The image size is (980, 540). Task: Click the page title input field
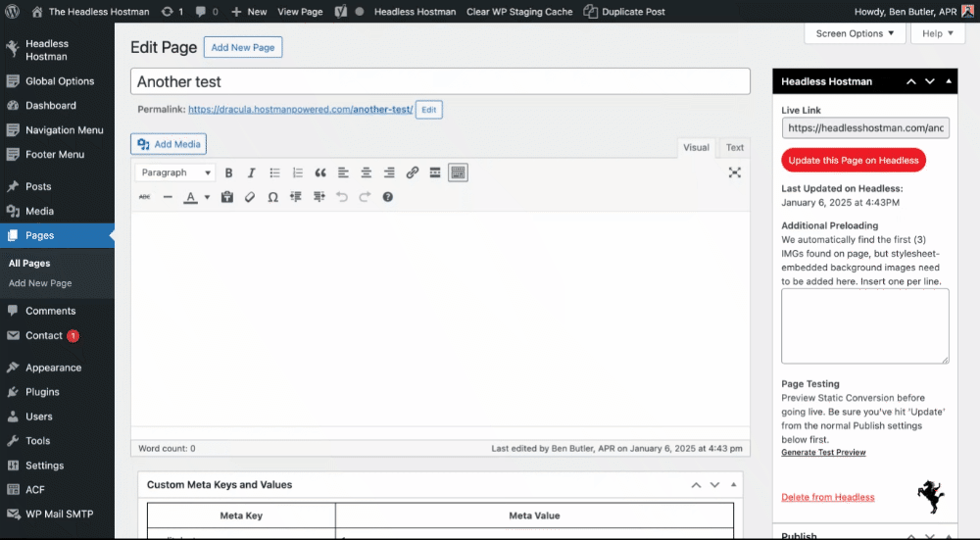pos(440,82)
